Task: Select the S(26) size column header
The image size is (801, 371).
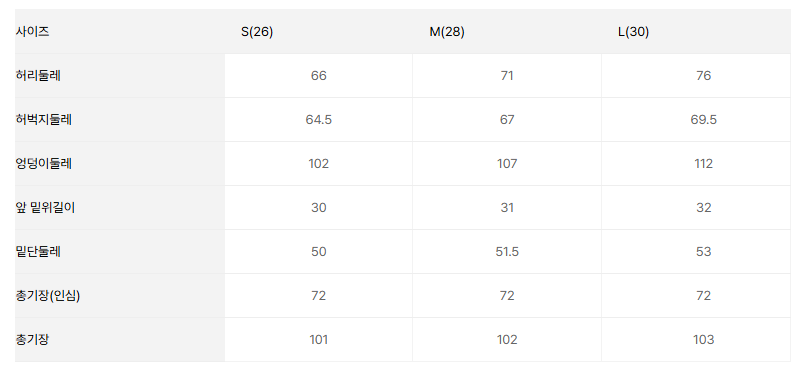Action: coord(257,32)
